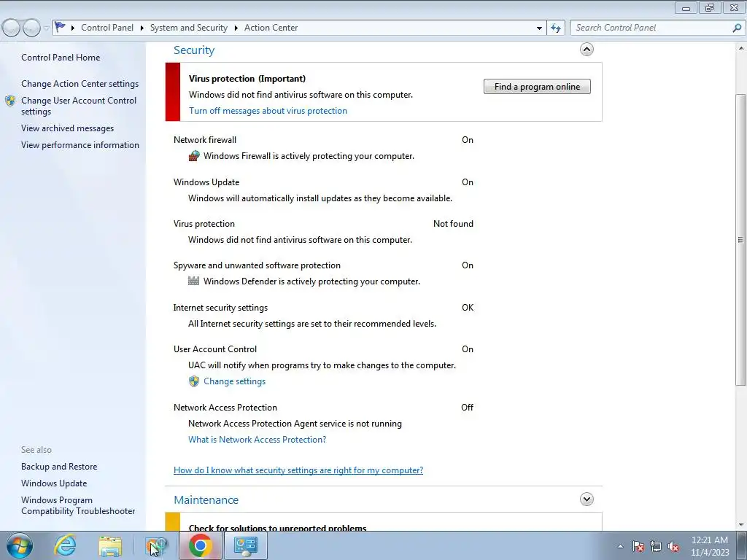Expand the Maintenance section chevron
The image size is (747, 560).
pyautogui.click(x=587, y=499)
